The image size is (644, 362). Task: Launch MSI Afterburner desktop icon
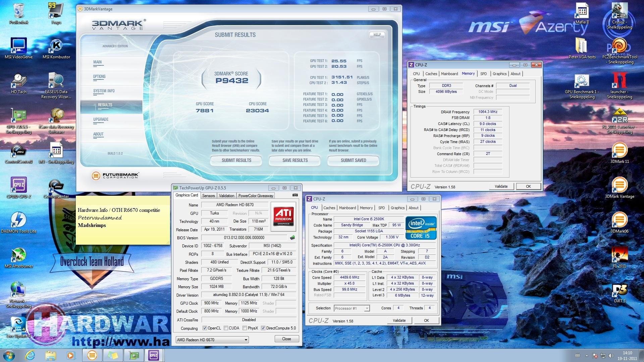click(x=19, y=257)
